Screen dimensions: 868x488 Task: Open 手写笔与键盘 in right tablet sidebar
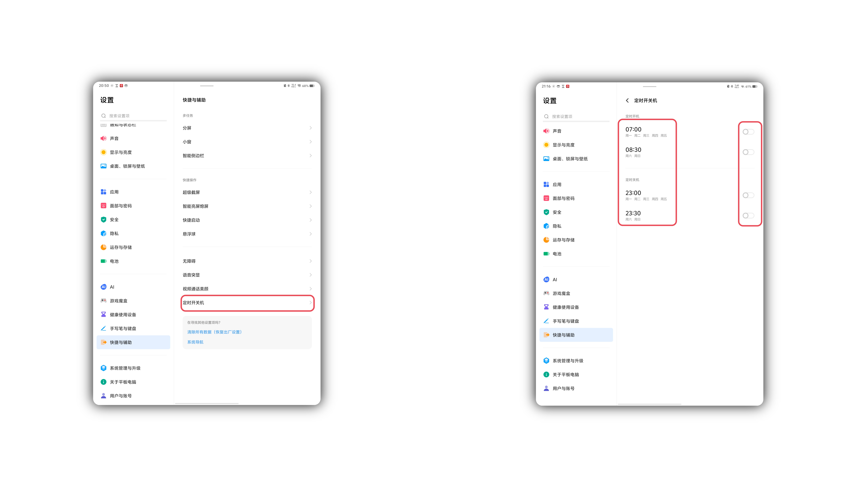576,321
